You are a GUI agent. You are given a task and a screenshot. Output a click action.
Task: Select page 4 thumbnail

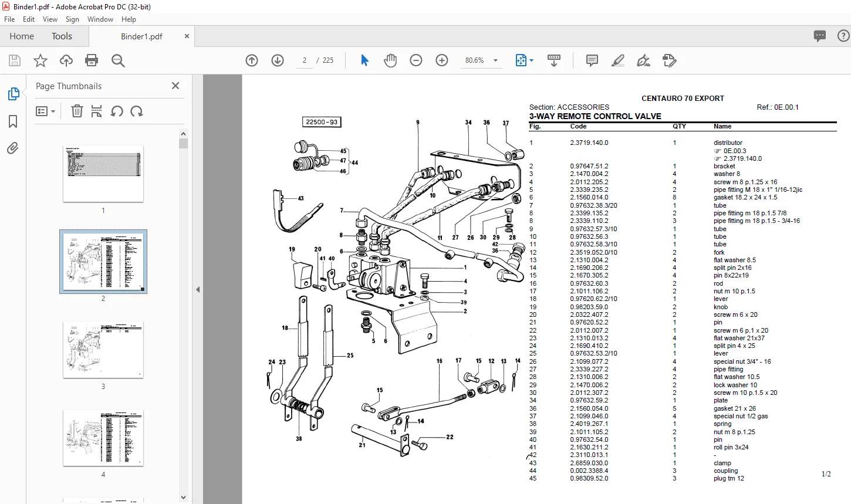click(x=103, y=438)
